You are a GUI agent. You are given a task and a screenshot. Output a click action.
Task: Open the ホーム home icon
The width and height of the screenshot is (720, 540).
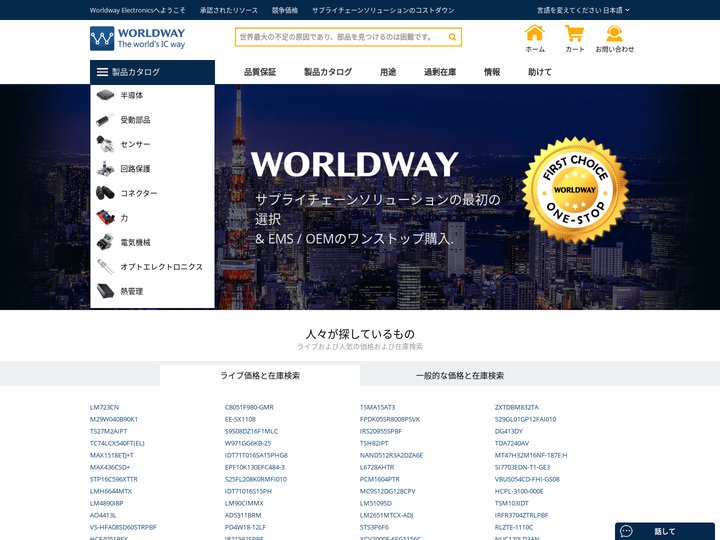pyautogui.click(x=535, y=33)
